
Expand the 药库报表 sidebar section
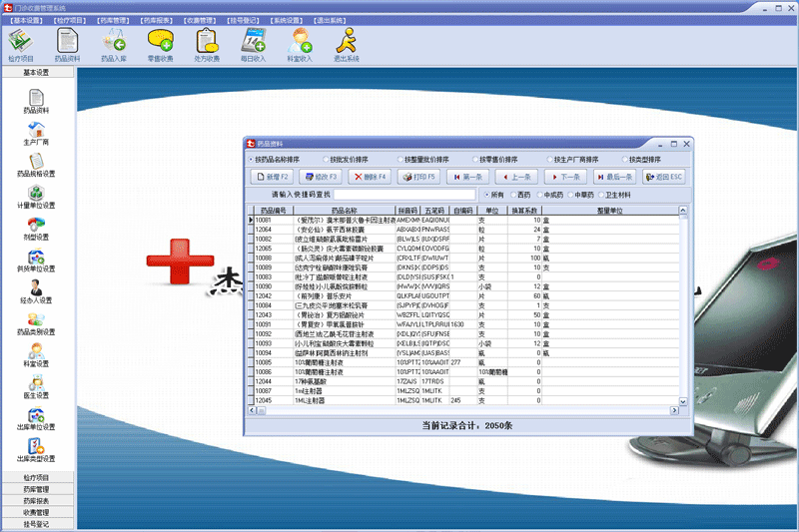tap(36, 501)
